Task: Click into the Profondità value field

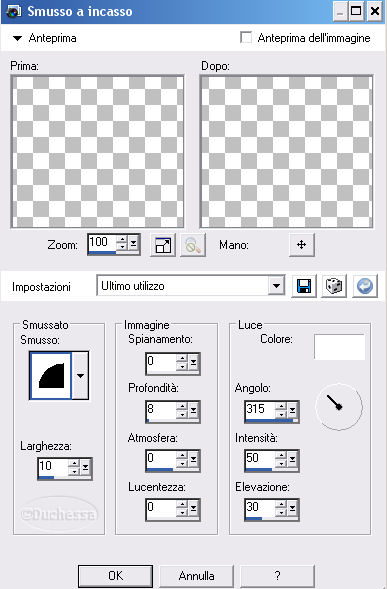Action: coord(161,411)
